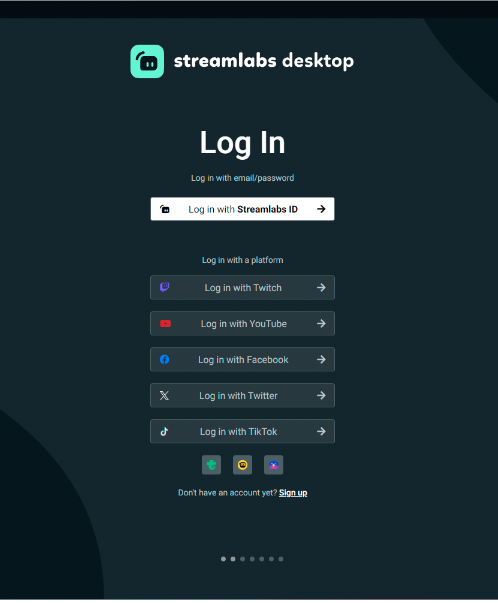Click the purple NimoTV login icon

coord(273,465)
